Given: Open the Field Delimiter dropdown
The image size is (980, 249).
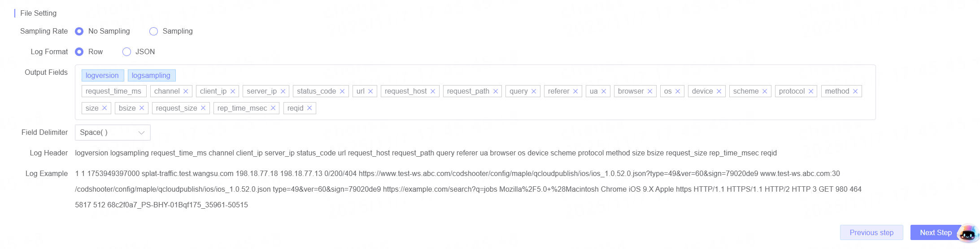Looking at the screenshot, I should point(113,133).
